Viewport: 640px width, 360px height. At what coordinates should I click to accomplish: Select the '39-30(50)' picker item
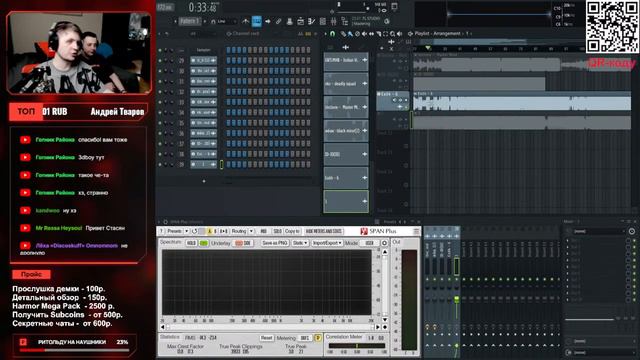(x=346, y=154)
